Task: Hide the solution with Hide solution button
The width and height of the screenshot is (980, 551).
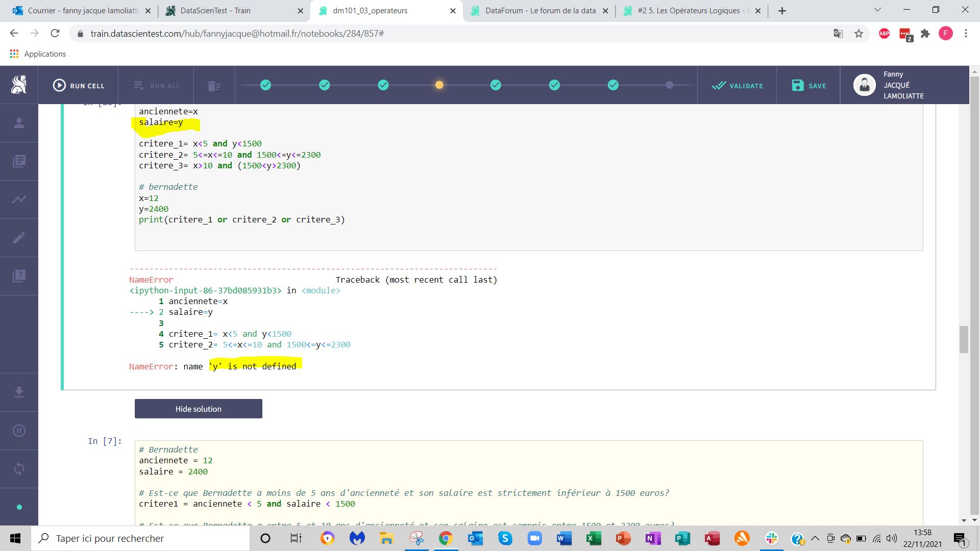Action: (x=199, y=409)
